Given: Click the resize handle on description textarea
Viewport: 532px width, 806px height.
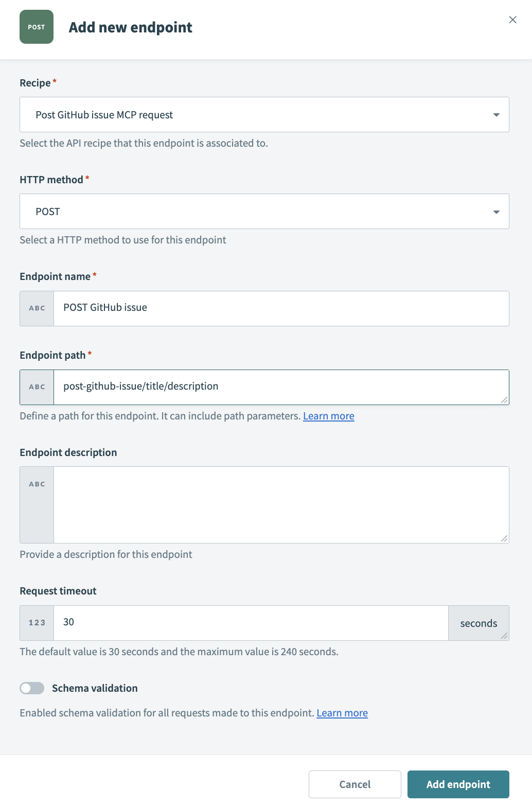Looking at the screenshot, I should tap(505, 539).
